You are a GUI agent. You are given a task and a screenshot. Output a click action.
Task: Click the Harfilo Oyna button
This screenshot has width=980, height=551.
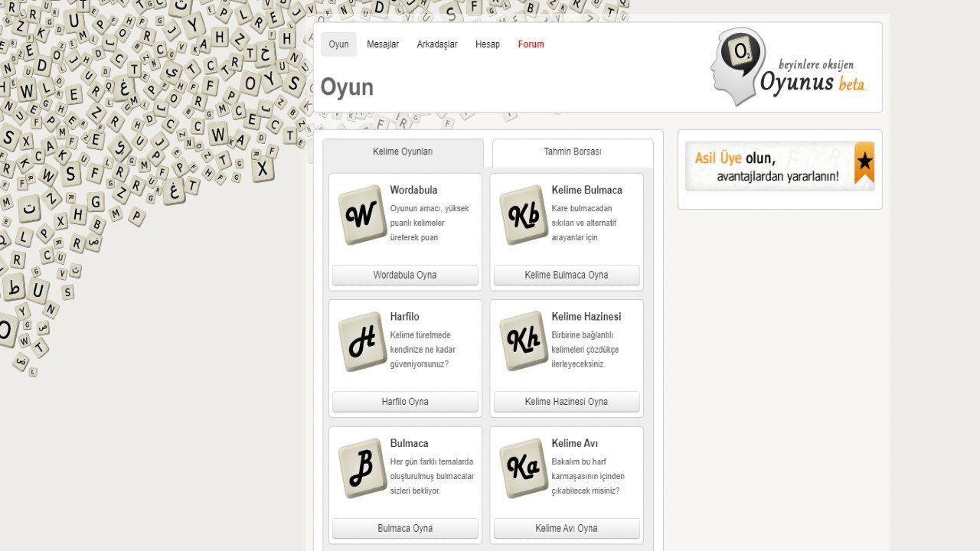pos(405,402)
